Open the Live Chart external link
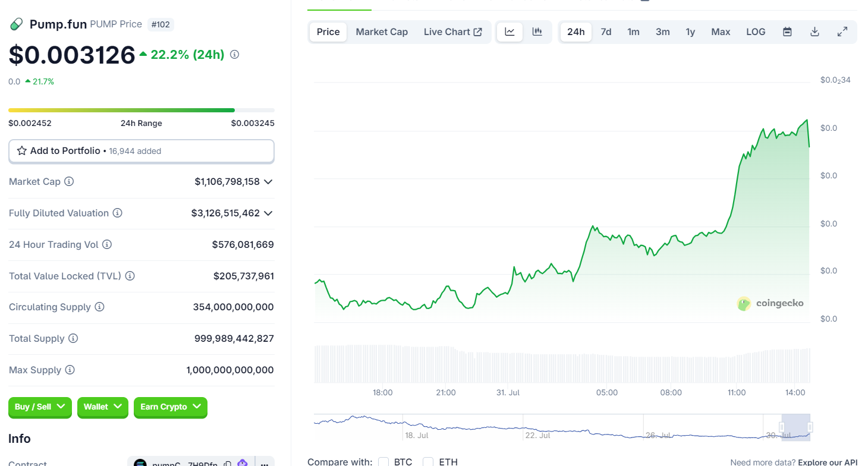868x466 pixels. [x=452, y=32]
